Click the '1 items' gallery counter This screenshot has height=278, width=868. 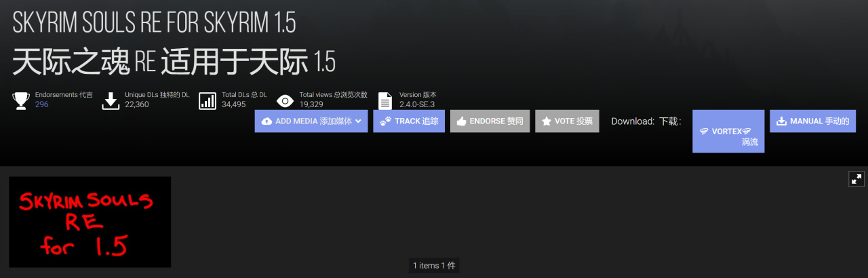[435, 265]
